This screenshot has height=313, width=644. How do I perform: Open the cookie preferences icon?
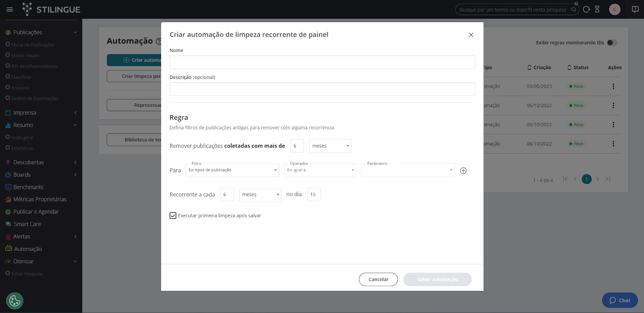15,301
